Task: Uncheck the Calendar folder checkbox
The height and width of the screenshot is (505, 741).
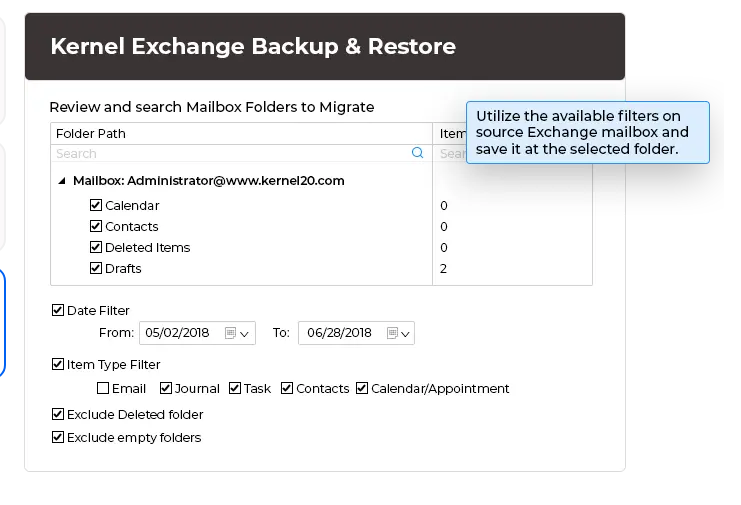Action: pos(96,205)
